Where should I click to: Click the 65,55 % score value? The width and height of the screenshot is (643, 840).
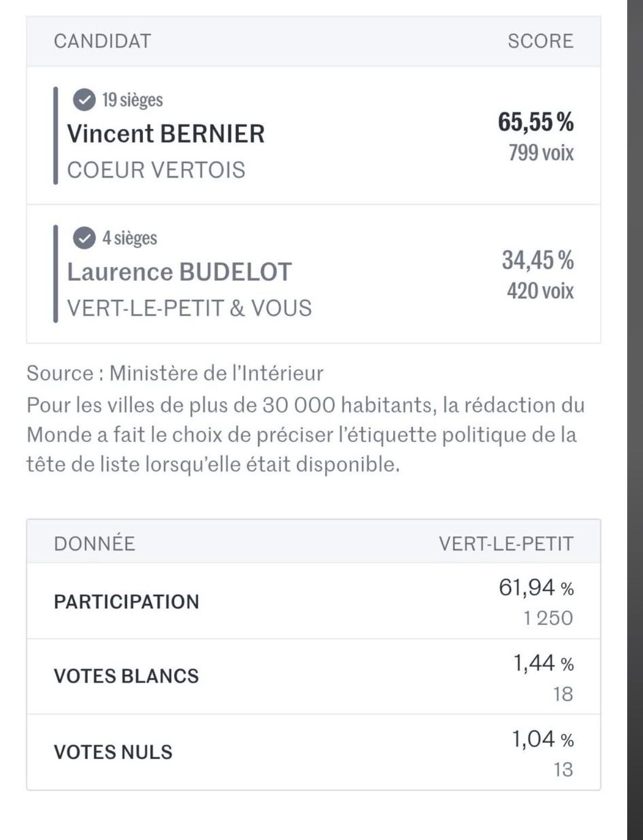[536, 122]
